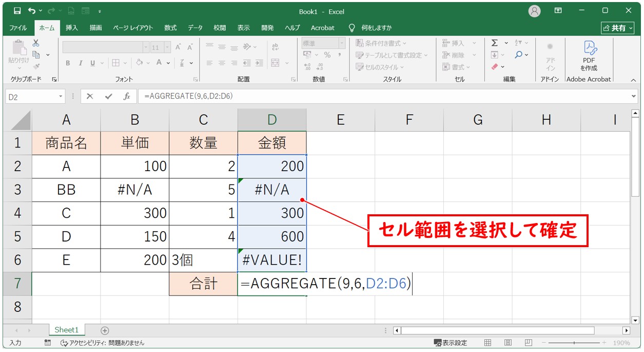Open the 挿入 (Insert) ribbon tab
Viewport: 644px width, 352px height.
(72, 28)
